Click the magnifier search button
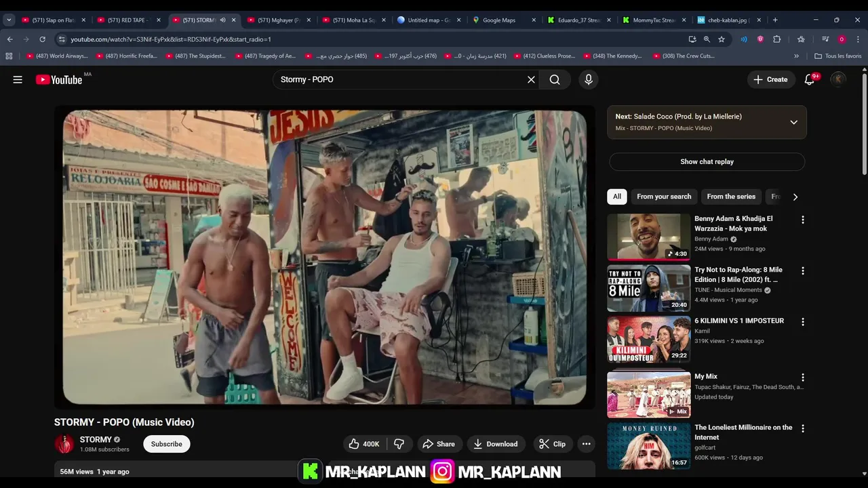Screen dimensions: 868x488 coord(555,79)
